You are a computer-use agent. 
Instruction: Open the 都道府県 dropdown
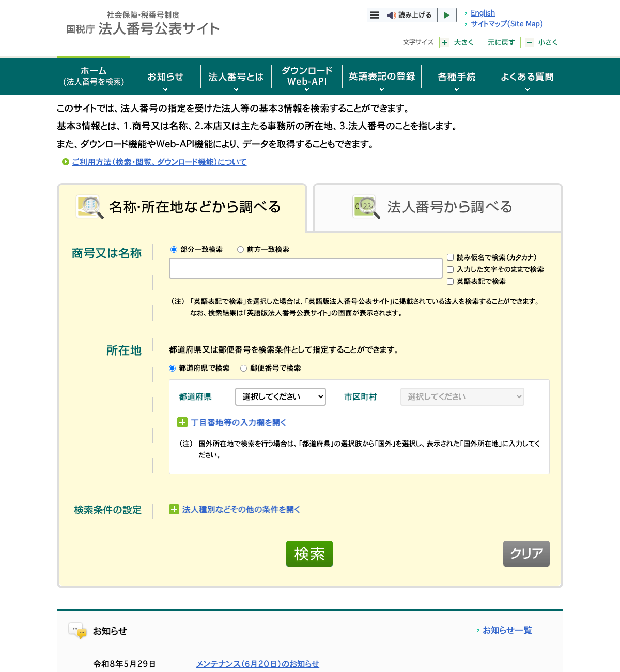point(281,396)
